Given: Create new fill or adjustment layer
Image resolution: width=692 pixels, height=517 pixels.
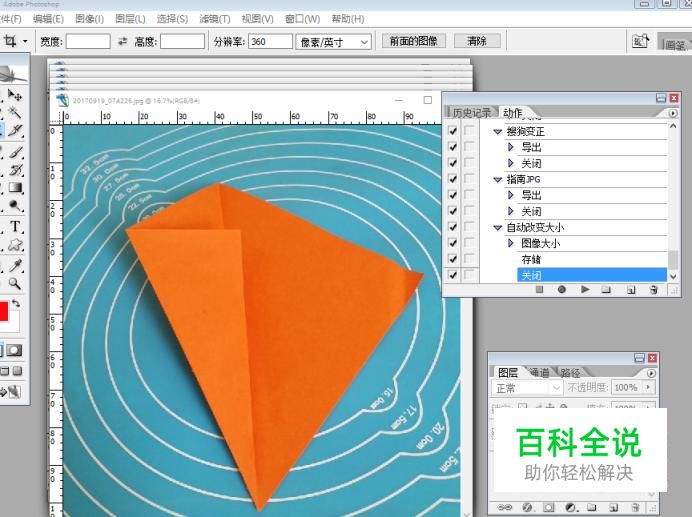Looking at the screenshot, I should [570, 507].
